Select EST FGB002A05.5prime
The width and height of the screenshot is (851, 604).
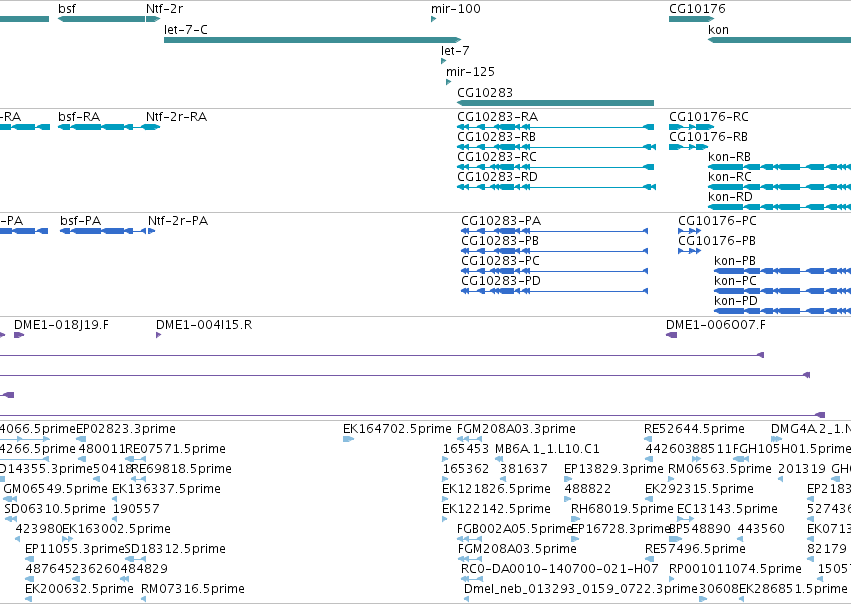[515, 529]
